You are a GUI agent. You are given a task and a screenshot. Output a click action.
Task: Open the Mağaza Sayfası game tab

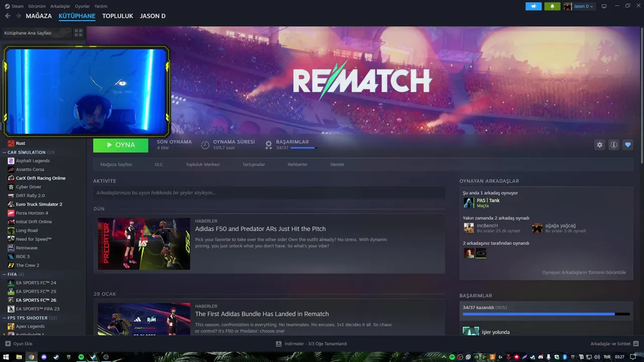coord(116,164)
